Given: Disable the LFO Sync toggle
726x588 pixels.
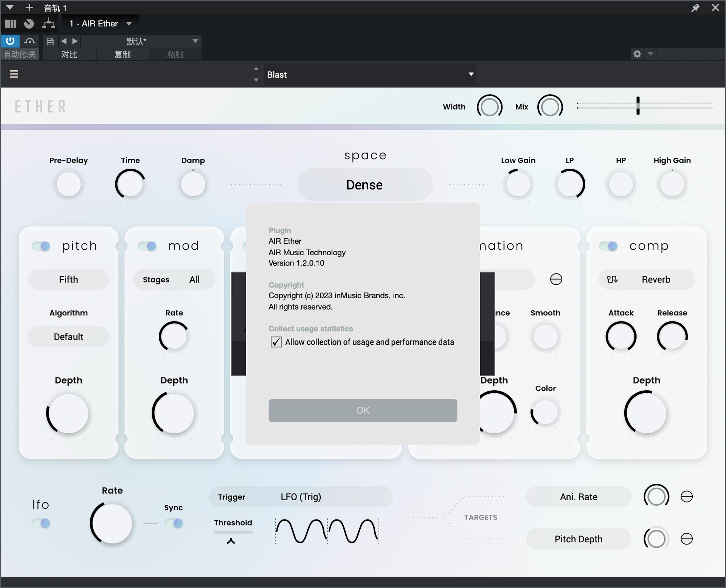Looking at the screenshot, I should point(174,523).
